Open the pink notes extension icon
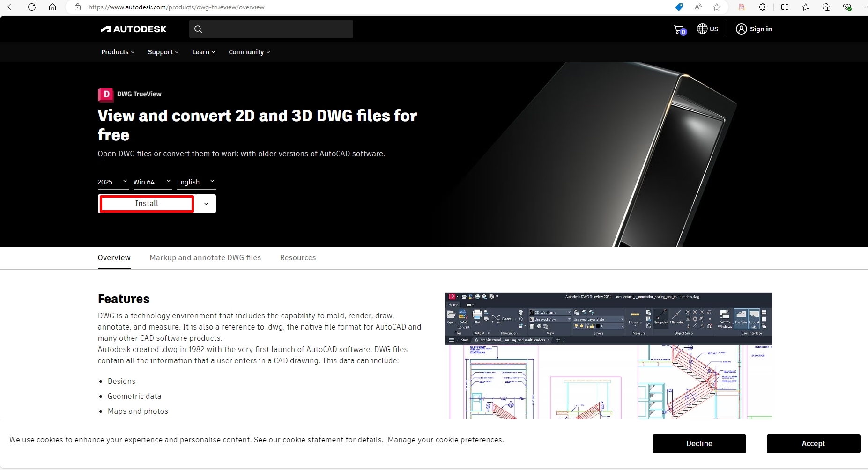Screen dimensions: 868x470 tap(742, 7)
